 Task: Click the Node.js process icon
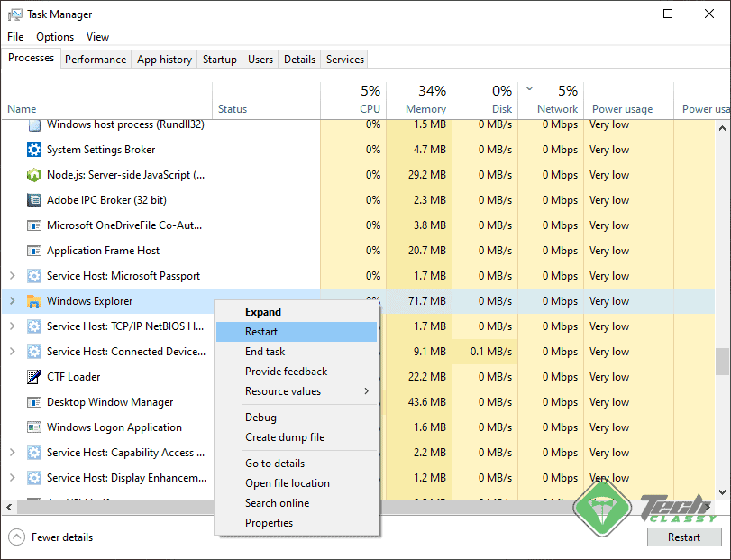pos(34,175)
